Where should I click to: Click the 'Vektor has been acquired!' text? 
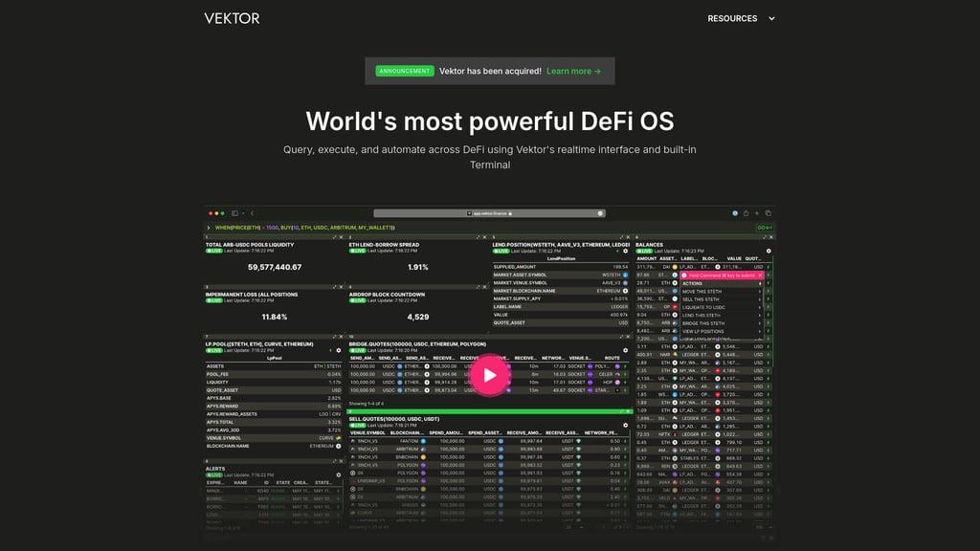(x=490, y=71)
